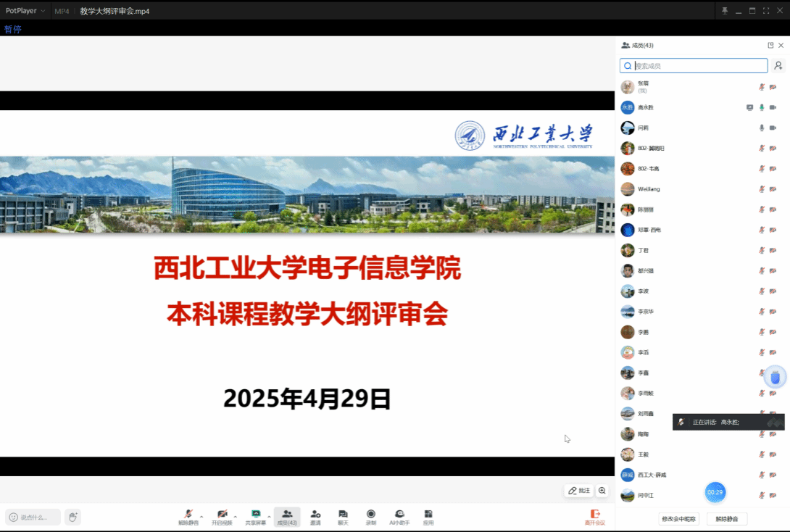This screenshot has width=790, height=532.
Task: Click the raise hand icon
Action: point(72,517)
